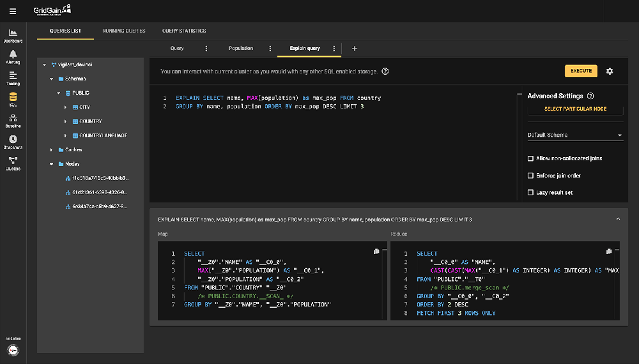Click Select Particular Node button
The height and width of the screenshot is (364, 639).
click(576, 109)
